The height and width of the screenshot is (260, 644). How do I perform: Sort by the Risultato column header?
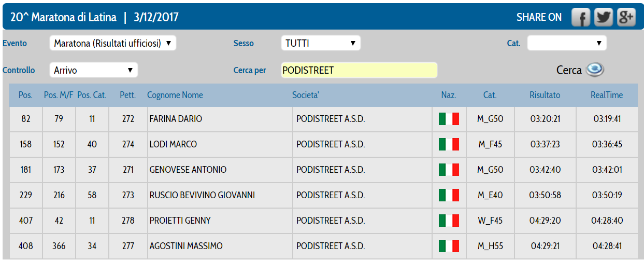tap(545, 95)
